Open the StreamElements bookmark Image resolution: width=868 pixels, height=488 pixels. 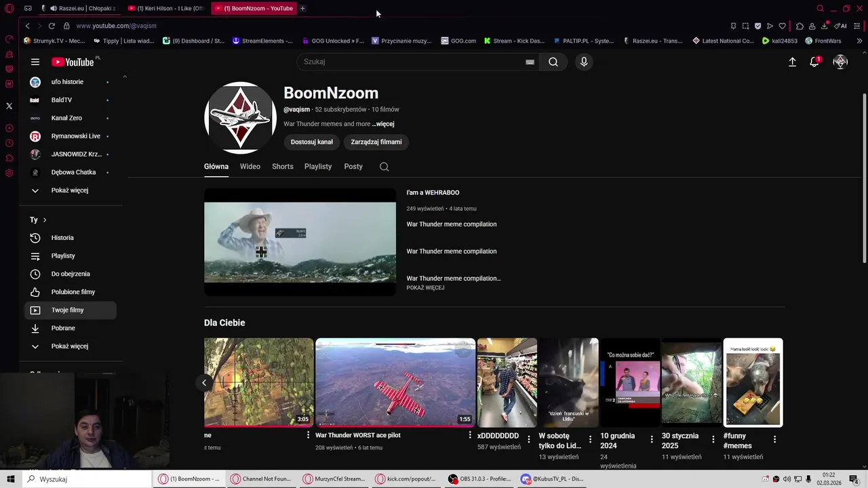coord(262,41)
